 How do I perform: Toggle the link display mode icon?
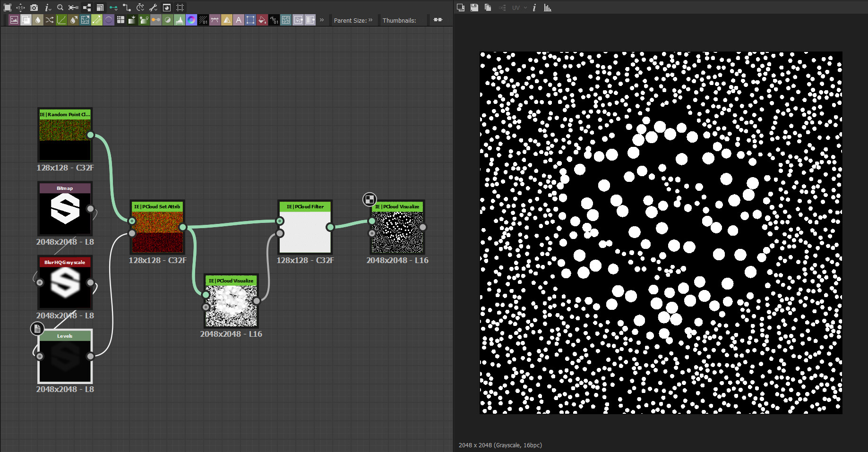tap(113, 8)
